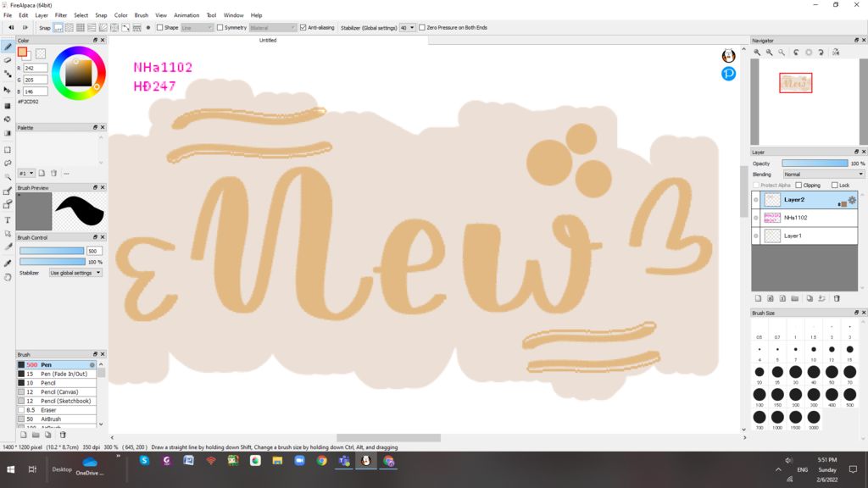This screenshot has width=868, height=488.
Task: Select the Text tool
Action: point(8,220)
